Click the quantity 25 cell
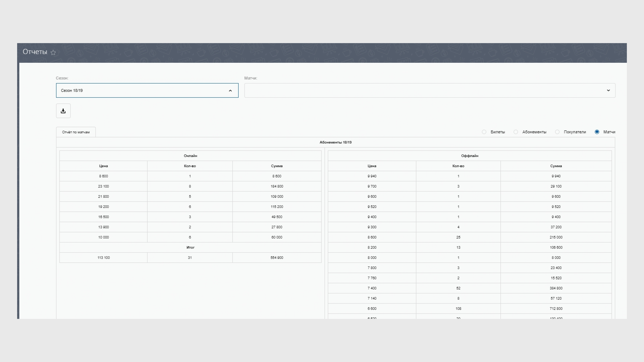This screenshot has height=362, width=644. coord(458,237)
